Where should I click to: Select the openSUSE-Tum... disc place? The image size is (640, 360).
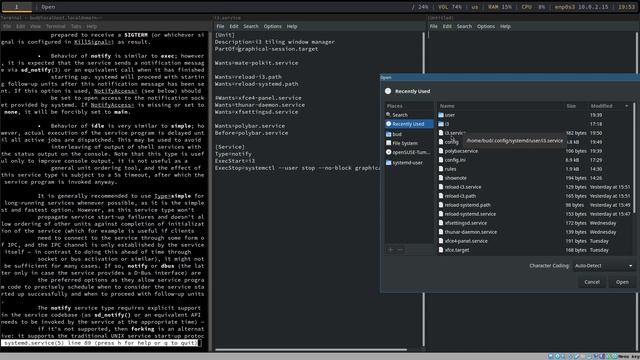point(409,152)
